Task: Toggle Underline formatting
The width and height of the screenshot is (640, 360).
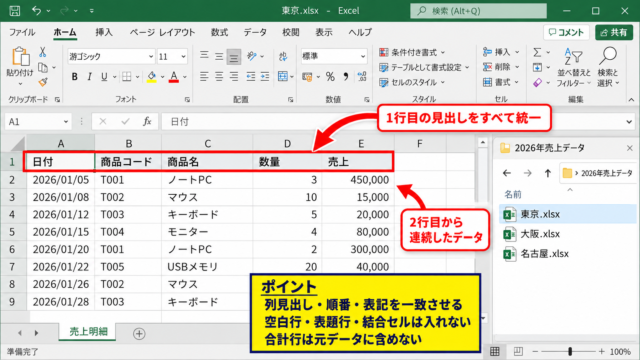Action: 104,76
